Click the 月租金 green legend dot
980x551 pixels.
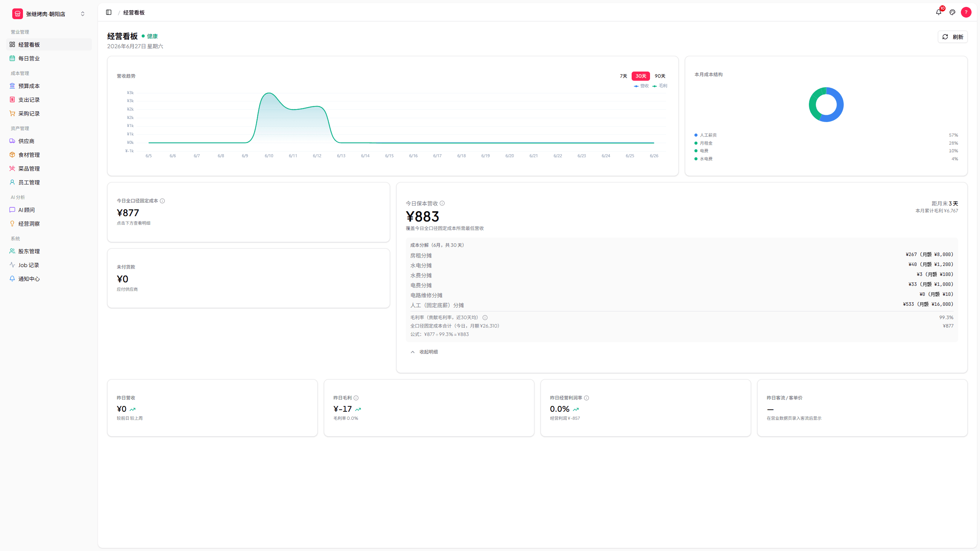696,143
